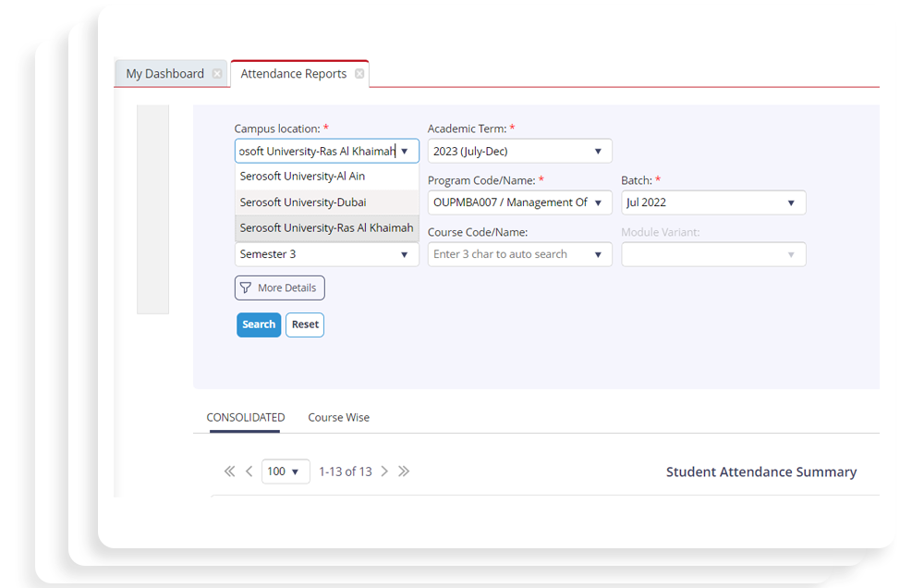Open the Semester 3 dropdown
924x588 pixels.
point(405,254)
